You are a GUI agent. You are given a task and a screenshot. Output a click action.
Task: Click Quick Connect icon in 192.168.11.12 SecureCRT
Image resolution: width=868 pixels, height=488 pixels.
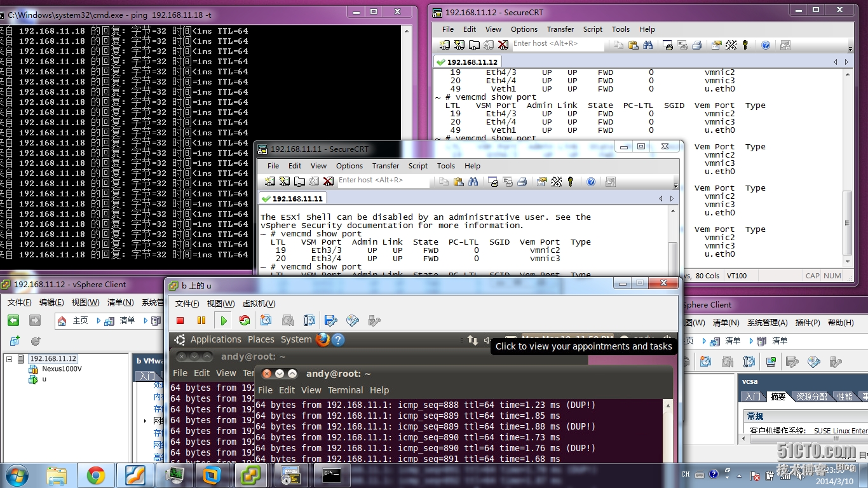[459, 45]
